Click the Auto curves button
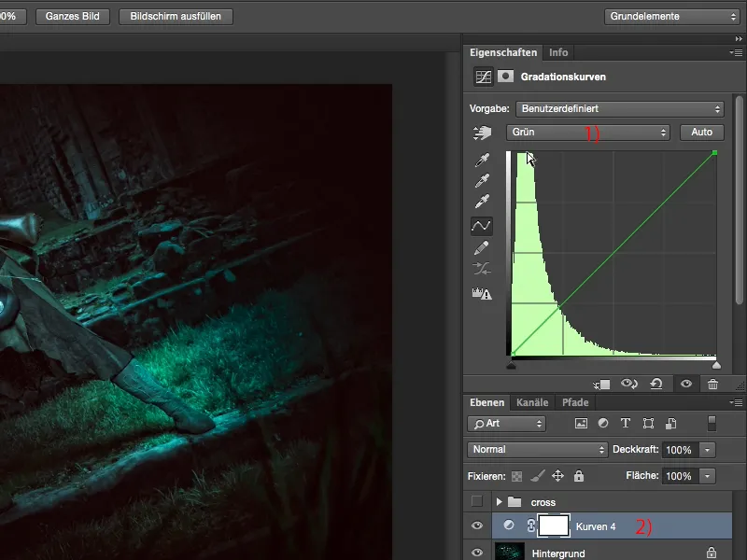747x560 pixels. click(702, 132)
